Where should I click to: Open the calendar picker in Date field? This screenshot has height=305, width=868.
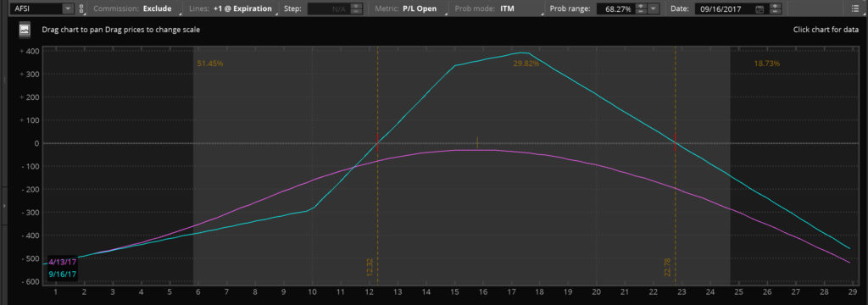click(x=759, y=9)
